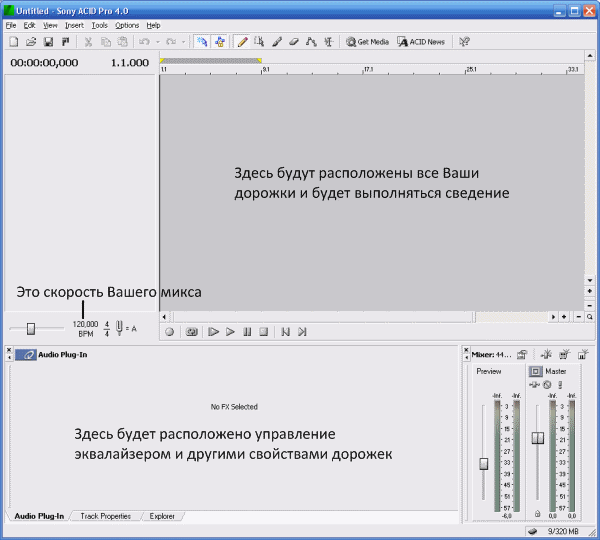Select the Eraser tool in toolbar
The height and width of the screenshot is (540, 600).
[294, 42]
